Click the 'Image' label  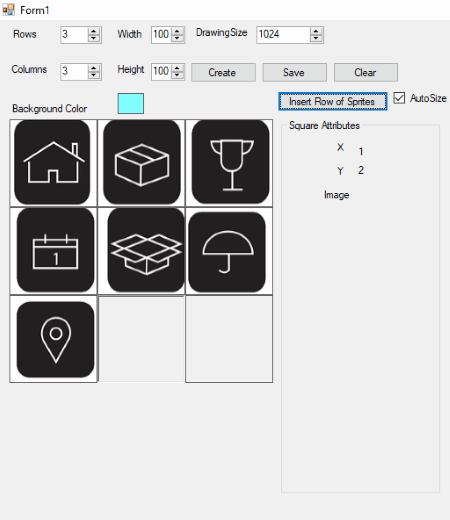[x=336, y=195]
